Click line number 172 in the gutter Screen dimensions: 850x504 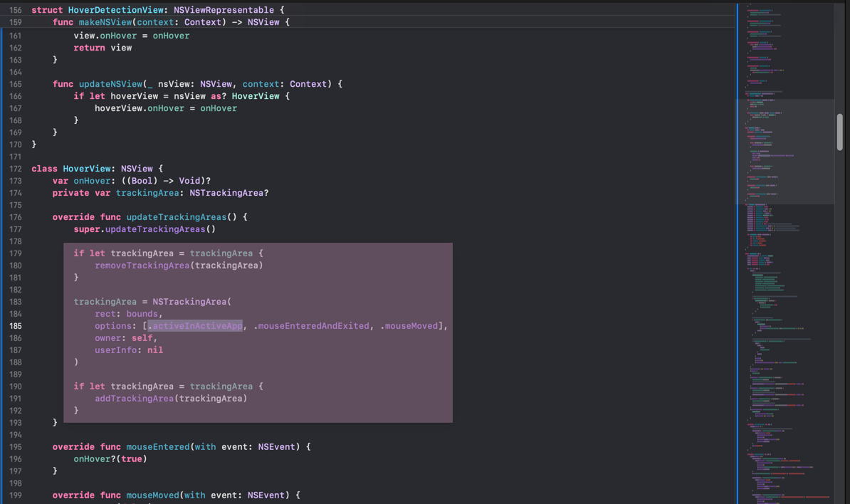coord(15,169)
